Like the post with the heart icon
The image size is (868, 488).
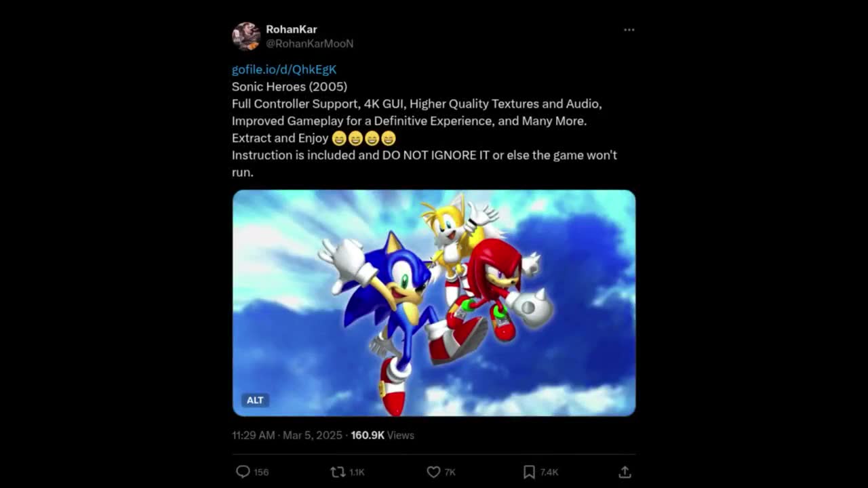point(433,472)
